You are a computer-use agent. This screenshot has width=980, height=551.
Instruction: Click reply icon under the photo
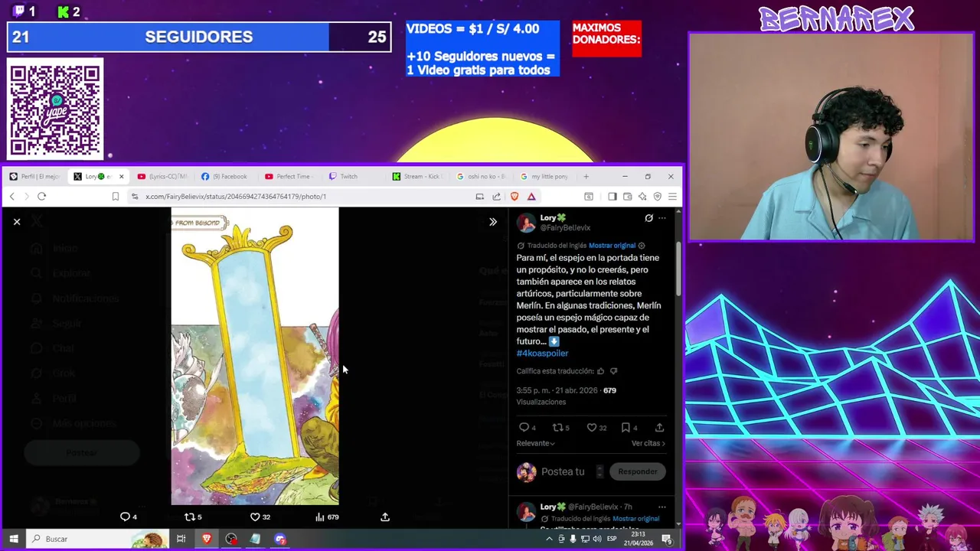126,517
